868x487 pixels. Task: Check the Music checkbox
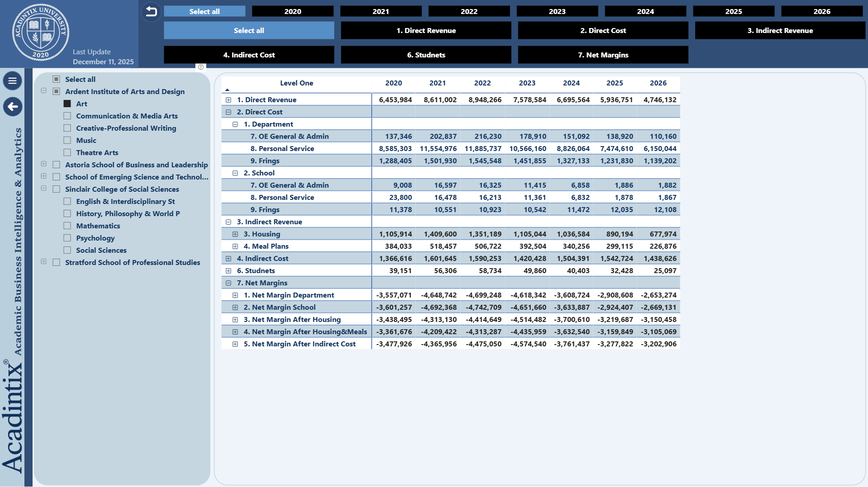67,141
